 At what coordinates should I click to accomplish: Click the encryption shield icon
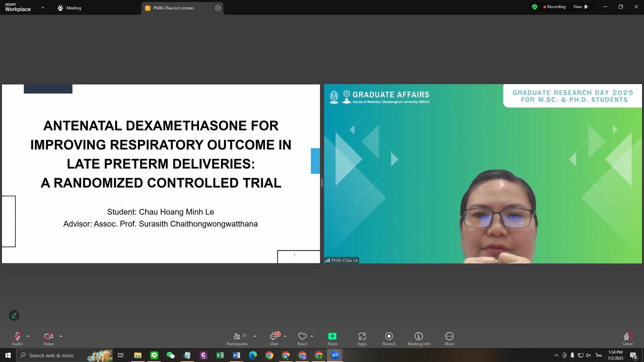pos(535,7)
